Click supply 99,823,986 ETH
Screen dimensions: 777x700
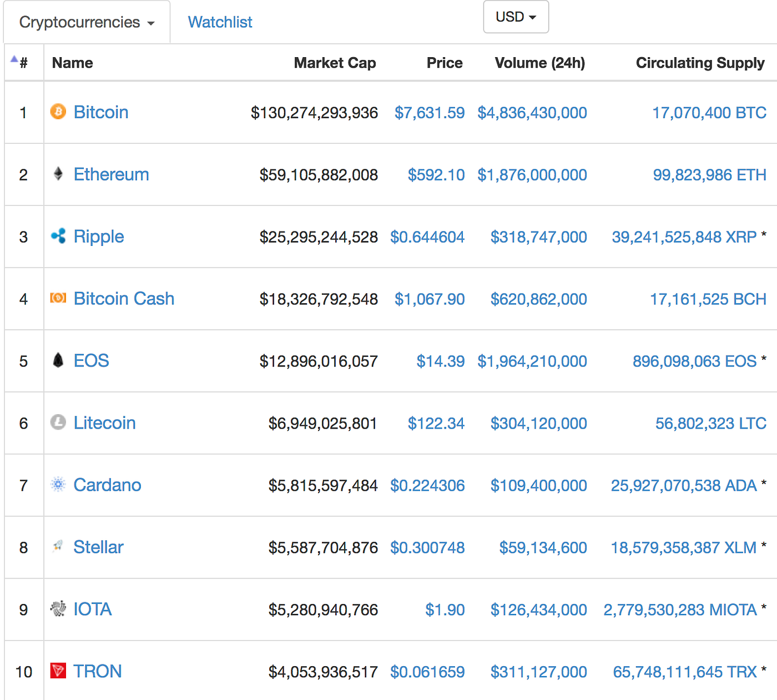tap(710, 175)
